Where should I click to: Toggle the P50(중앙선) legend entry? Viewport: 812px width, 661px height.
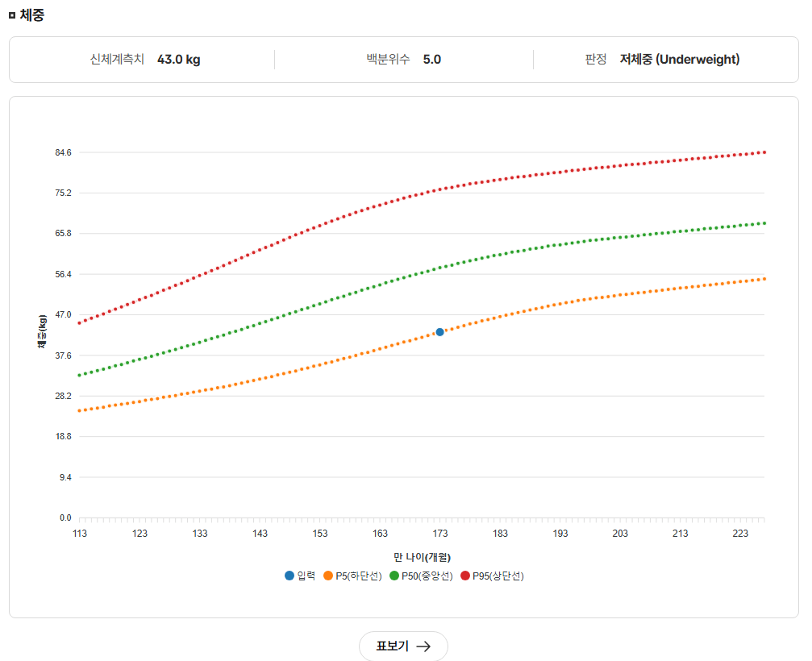coord(421,576)
